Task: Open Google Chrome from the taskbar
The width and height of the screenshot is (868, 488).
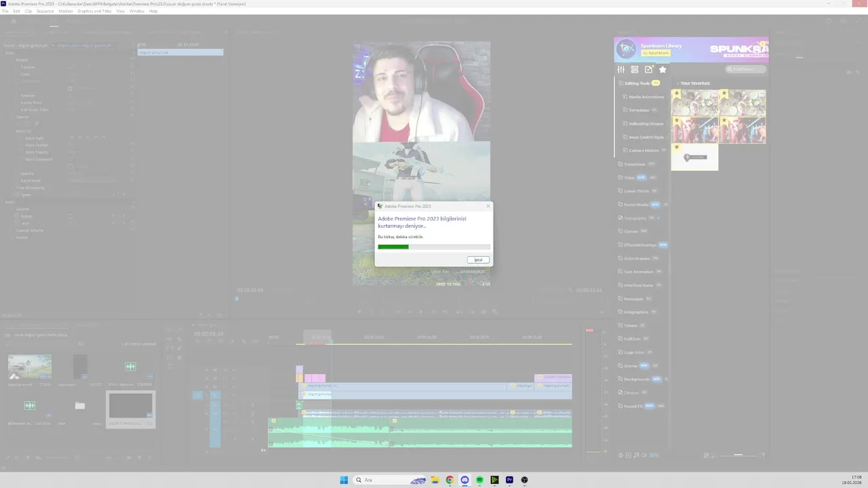Action: pos(450,480)
